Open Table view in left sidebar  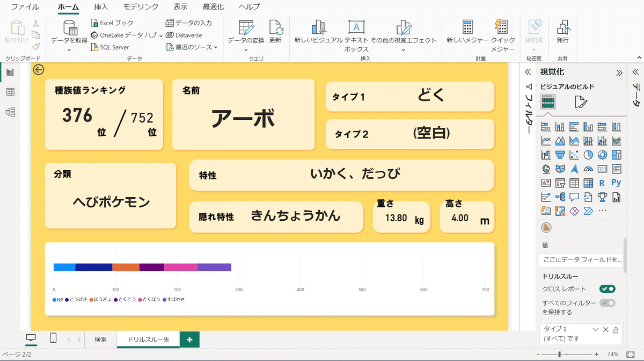10,92
